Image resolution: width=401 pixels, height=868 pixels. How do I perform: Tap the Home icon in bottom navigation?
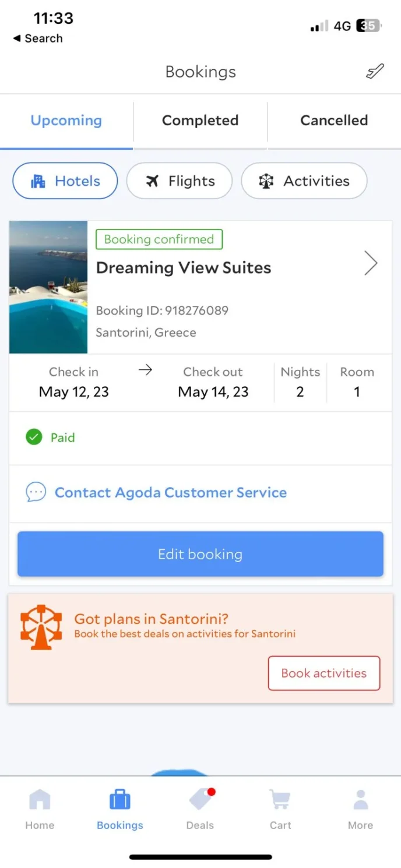pyautogui.click(x=40, y=807)
